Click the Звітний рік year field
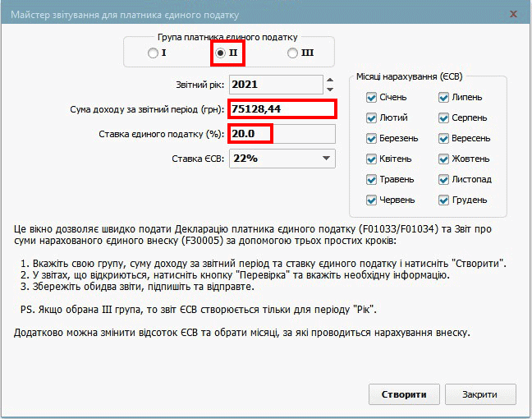The width and height of the screenshot is (532, 419). [x=275, y=85]
